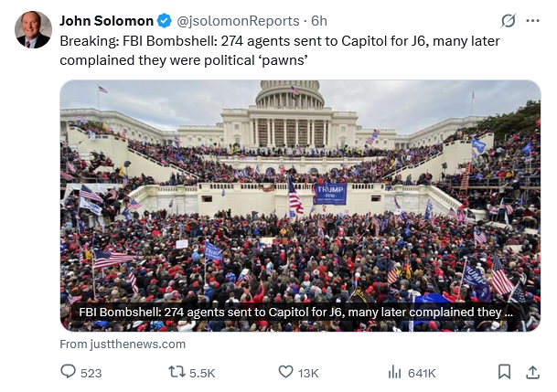Image resolution: width=557 pixels, height=392 pixels.
Task: Repost this tweet using the arrows icon
Action: click(x=177, y=372)
